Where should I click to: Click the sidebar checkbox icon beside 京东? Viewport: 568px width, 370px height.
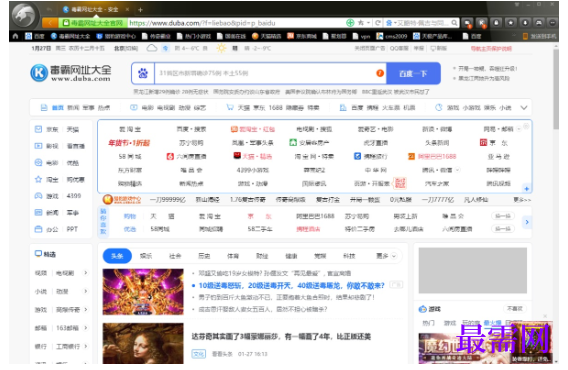click(x=38, y=129)
